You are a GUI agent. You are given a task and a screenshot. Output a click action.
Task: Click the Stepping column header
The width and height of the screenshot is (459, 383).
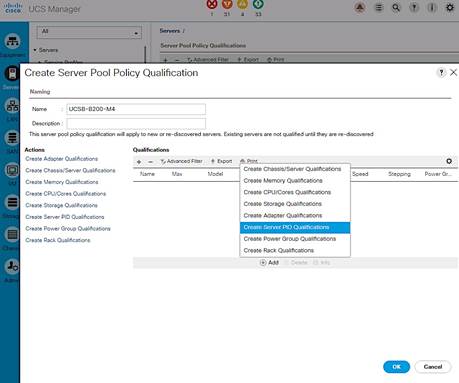399,174
